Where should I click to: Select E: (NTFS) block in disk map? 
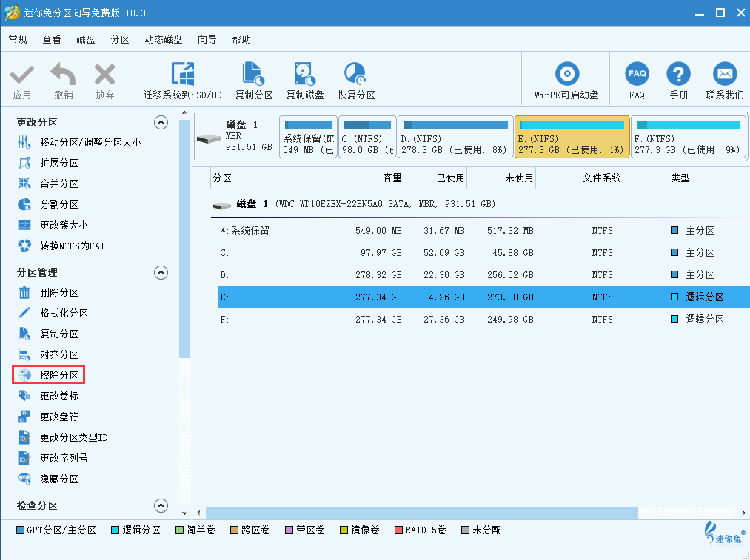tap(572, 137)
